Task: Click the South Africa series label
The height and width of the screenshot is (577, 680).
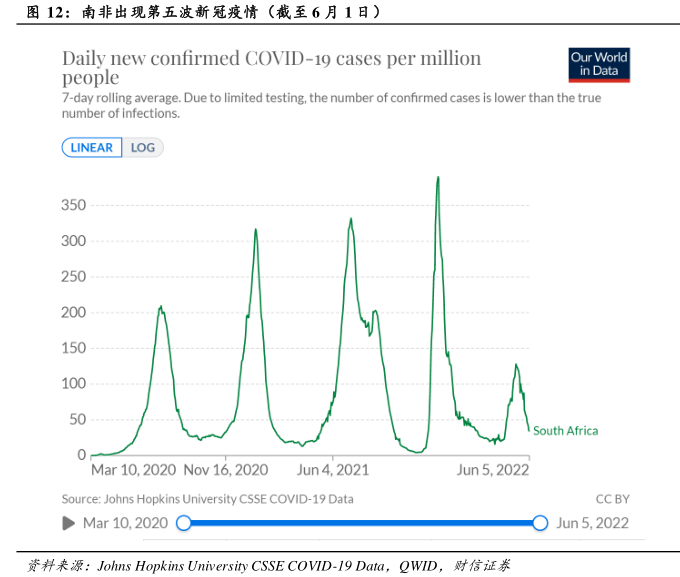Action: click(x=565, y=431)
